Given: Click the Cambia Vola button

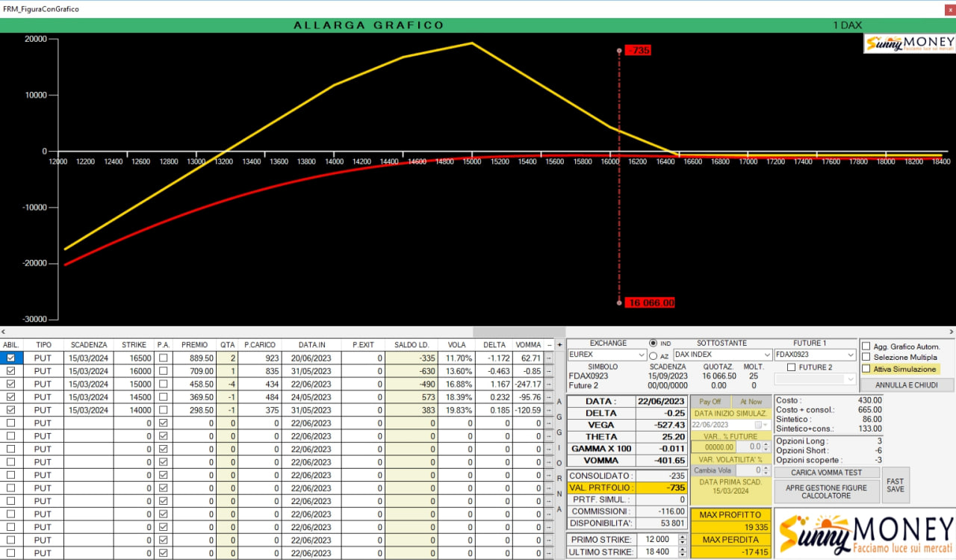Looking at the screenshot, I should (x=713, y=470).
